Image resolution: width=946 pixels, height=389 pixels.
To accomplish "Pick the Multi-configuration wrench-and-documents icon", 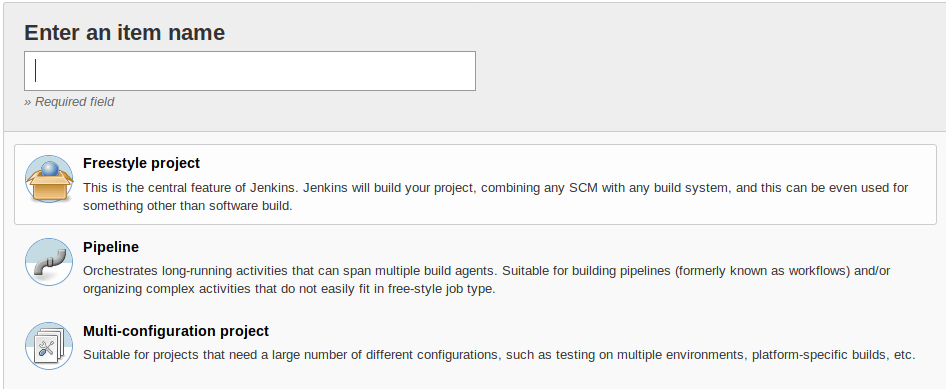I will pyautogui.click(x=49, y=346).
